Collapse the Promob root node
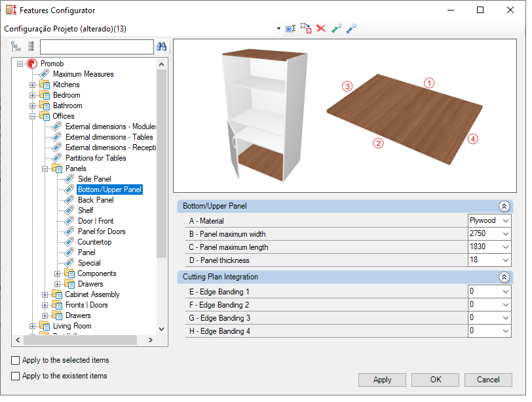This screenshot has width=532, height=402. [20, 64]
